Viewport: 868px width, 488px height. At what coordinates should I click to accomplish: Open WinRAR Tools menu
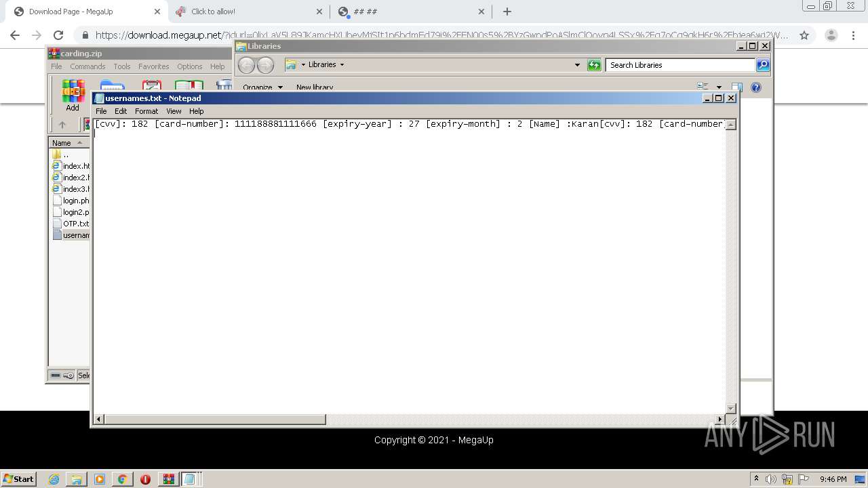pos(122,66)
